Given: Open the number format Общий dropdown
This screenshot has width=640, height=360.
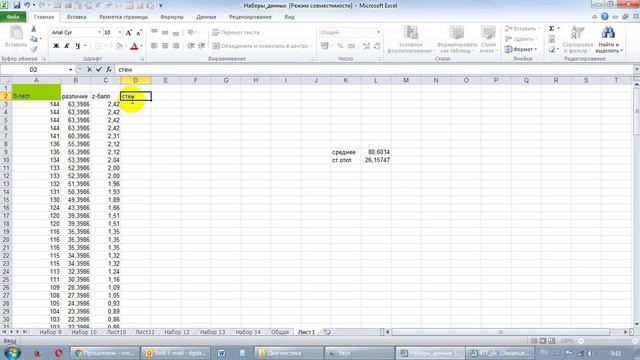Looking at the screenshot, I should (378, 32).
